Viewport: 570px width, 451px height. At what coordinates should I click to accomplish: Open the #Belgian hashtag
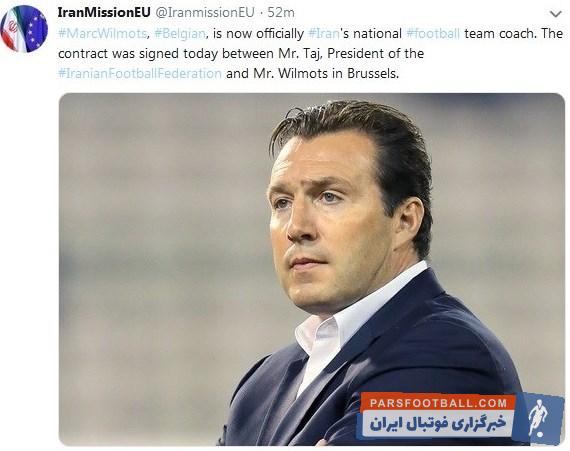pos(180,34)
